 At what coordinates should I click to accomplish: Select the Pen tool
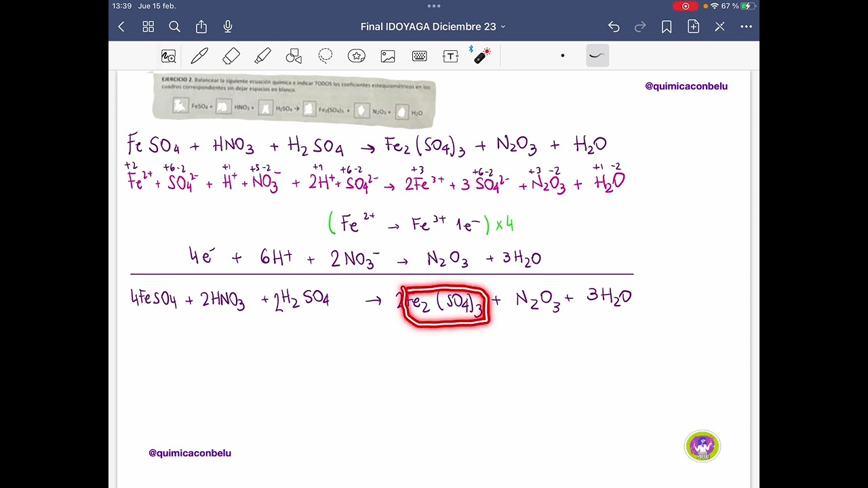[199, 56]
